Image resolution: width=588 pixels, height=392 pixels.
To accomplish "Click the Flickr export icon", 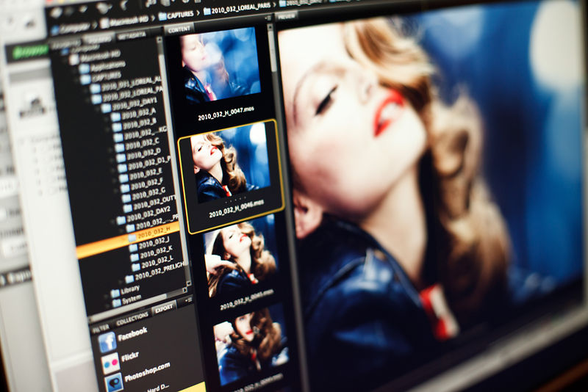I will click(x=111, y=363).
